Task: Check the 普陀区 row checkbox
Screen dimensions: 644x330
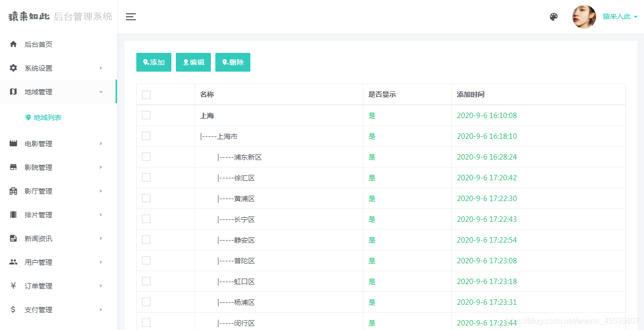Action: tap(146, 260)
